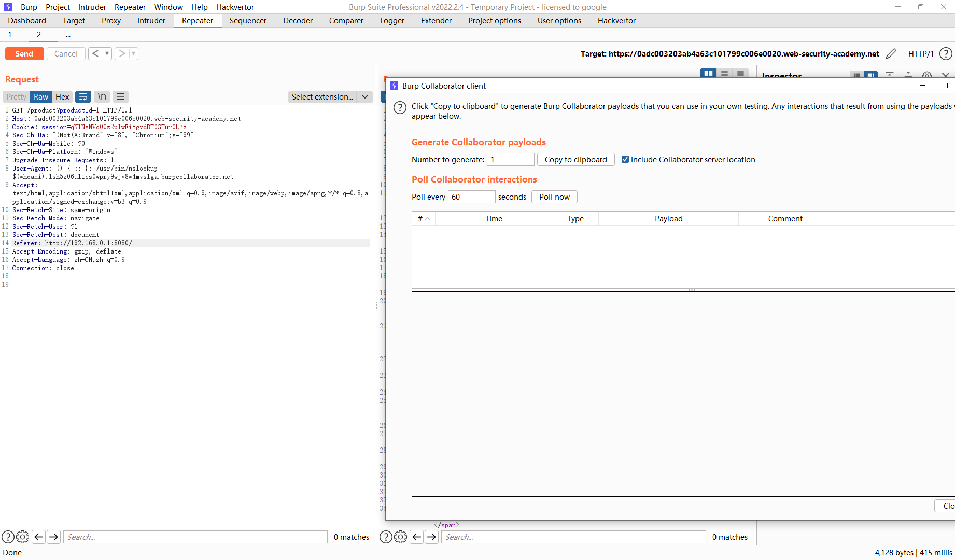Switch to the Logger tab
Image resolution: width=955 pixels, height=560 pixels.
click(392, 21)
